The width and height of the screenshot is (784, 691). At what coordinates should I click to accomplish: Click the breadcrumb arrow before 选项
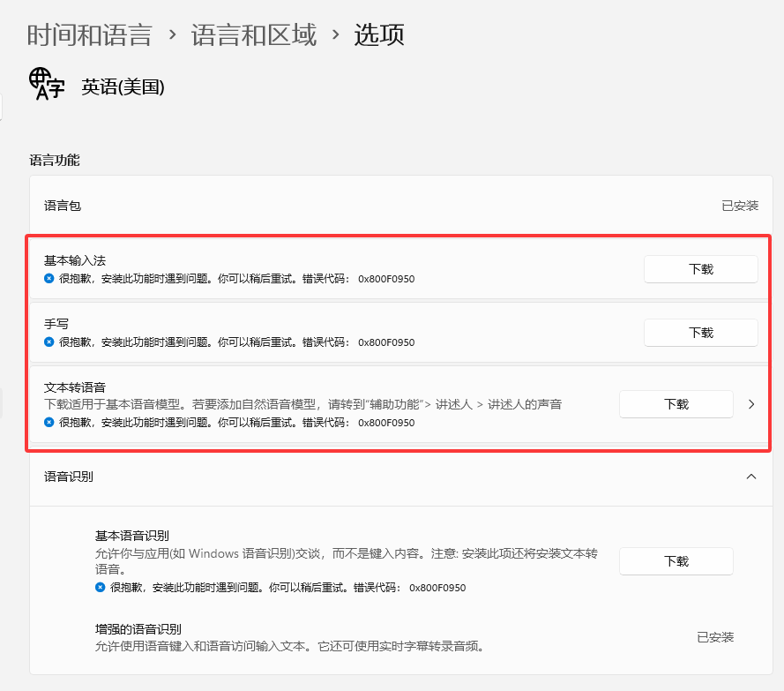[335, 35]
